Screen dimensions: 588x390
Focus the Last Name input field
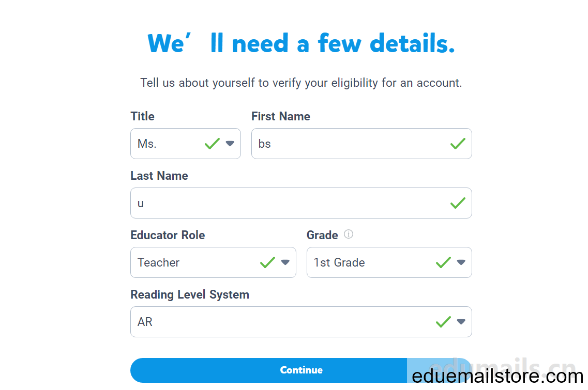click(x=301, y=203)
